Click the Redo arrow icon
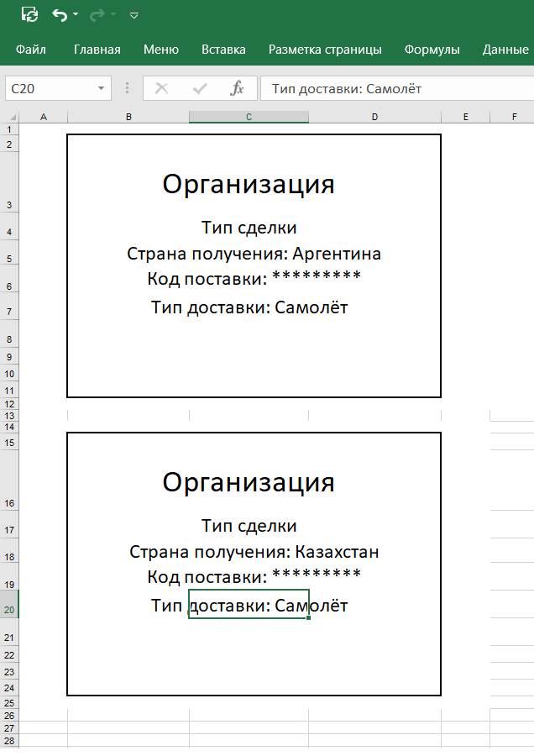534x756 pixels. 97,14
